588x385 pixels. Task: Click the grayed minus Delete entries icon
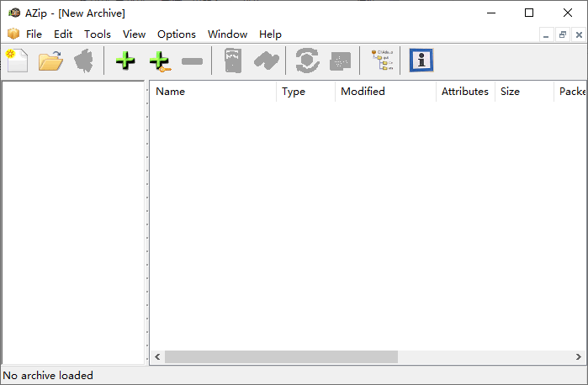[x=192, y=61]
